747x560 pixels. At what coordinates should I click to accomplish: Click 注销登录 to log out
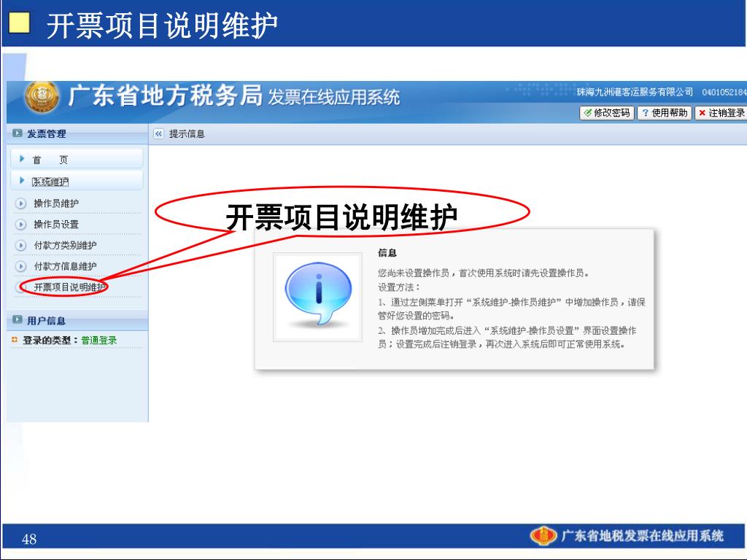(x=721, y=113)
